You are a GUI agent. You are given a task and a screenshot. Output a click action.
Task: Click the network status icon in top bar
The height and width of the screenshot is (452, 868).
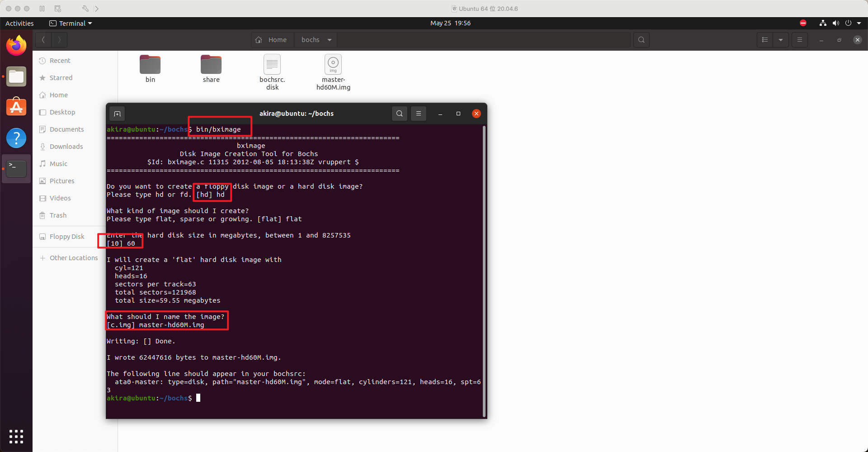point(823,23)
